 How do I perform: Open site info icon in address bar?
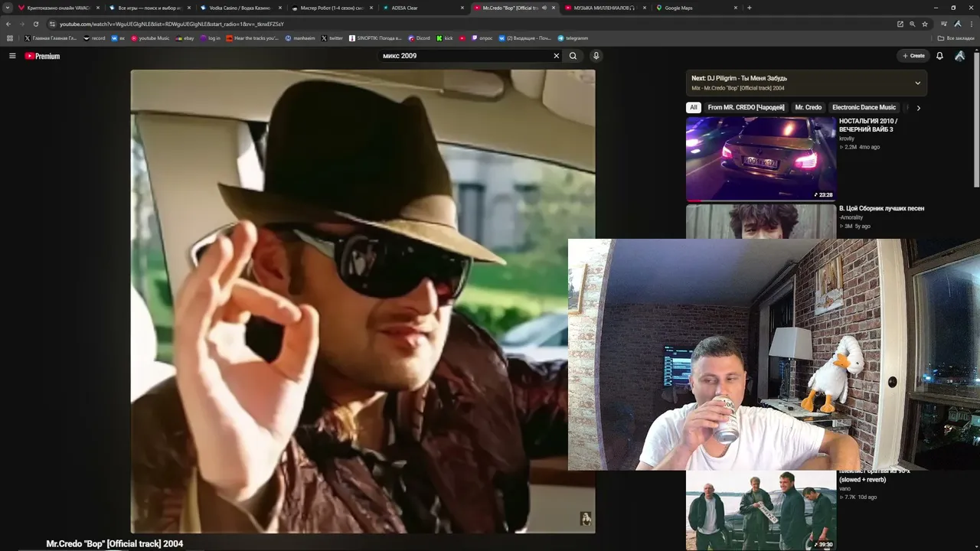click(x=52, y=24)
